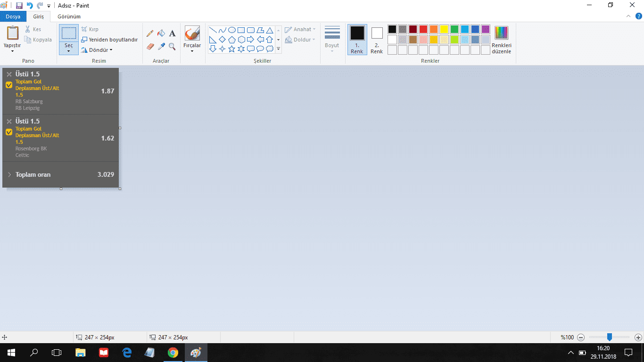Zoom out with the minus button
Image resolution: width=644 pixels, height=362 pixels.
(x=581, y=337)
